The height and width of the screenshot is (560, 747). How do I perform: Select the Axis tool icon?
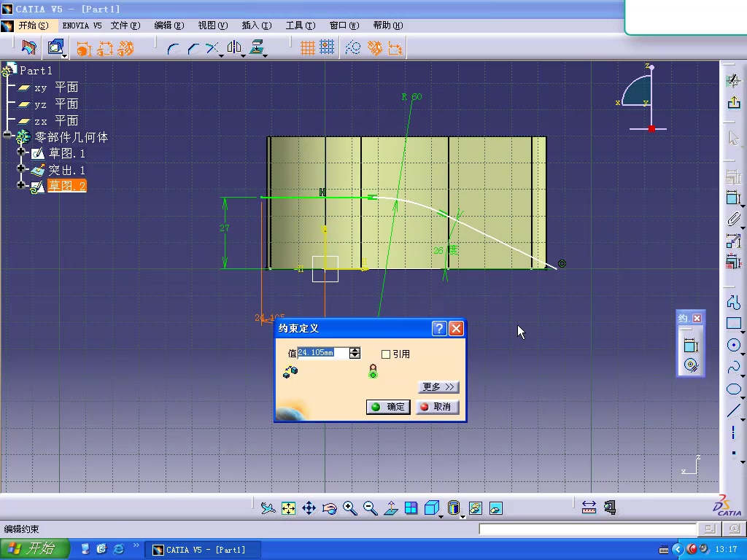[734, 432]
